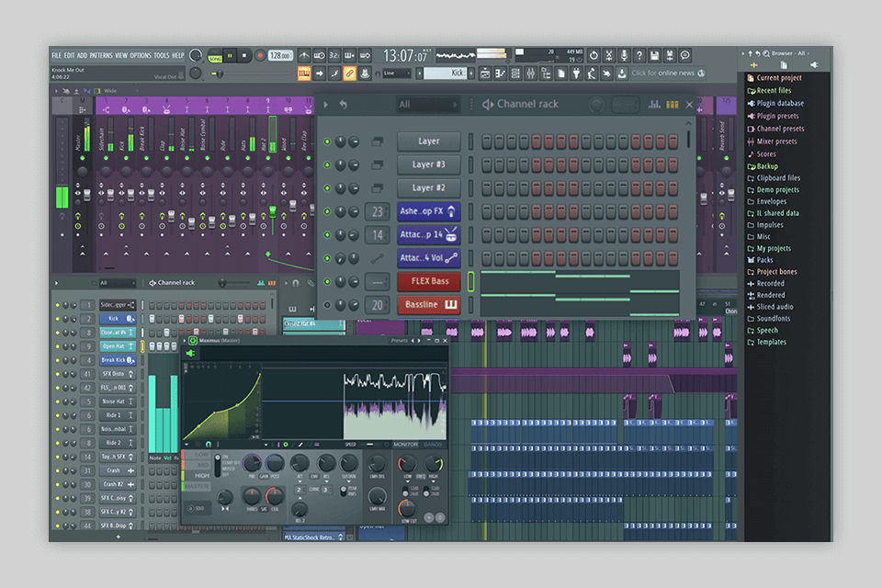Click the metronome icon in the toolbar
Screen dimensions: 882x588
(304, 56)
